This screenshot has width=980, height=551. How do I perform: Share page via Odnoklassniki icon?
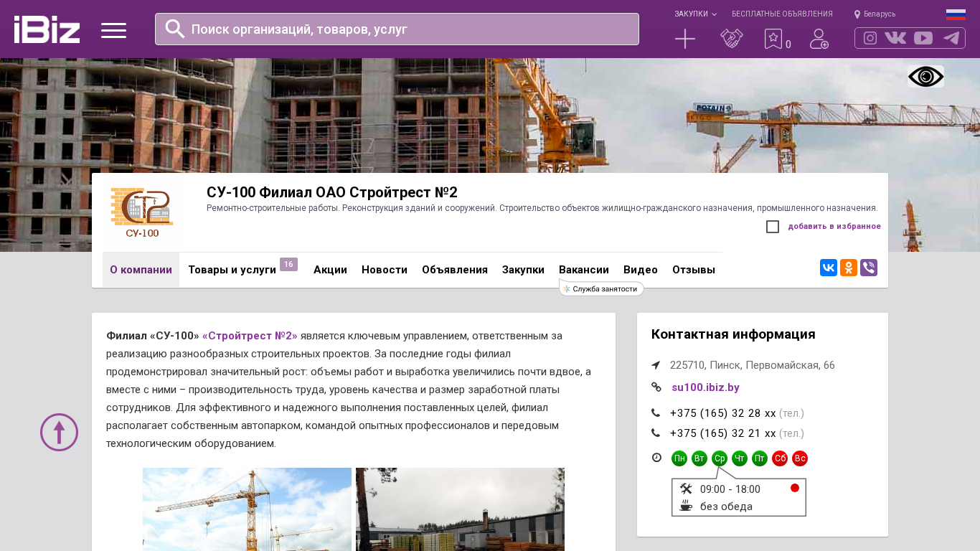pyautogui.click(x=849, y=268)
